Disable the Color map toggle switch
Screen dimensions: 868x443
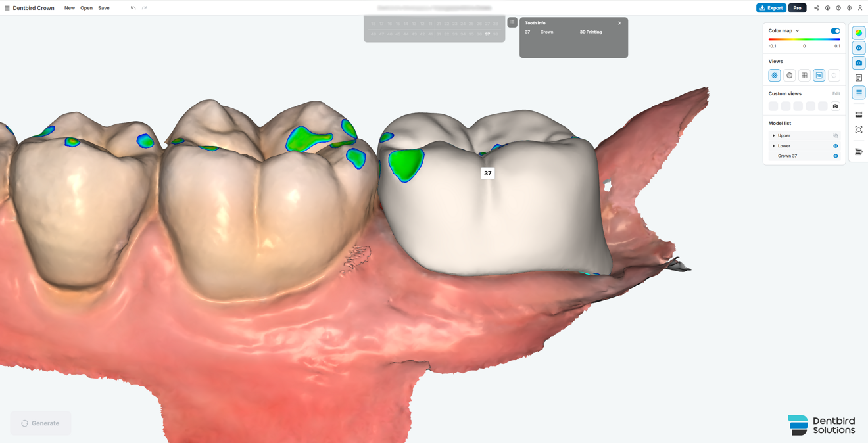pyautogui.click(x=834, y=30)
